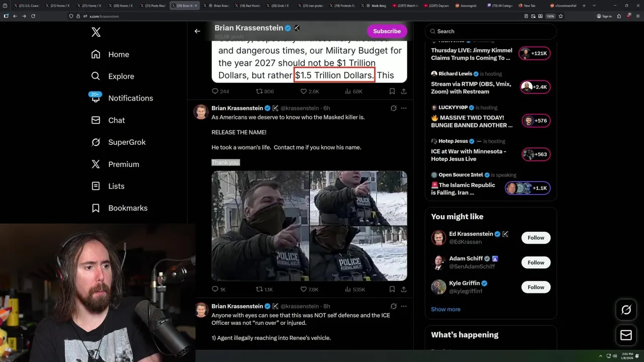This screenshot has height=362, width=644.
Task: Open the Home page from sidebar
Action: (x=110, y=54)
